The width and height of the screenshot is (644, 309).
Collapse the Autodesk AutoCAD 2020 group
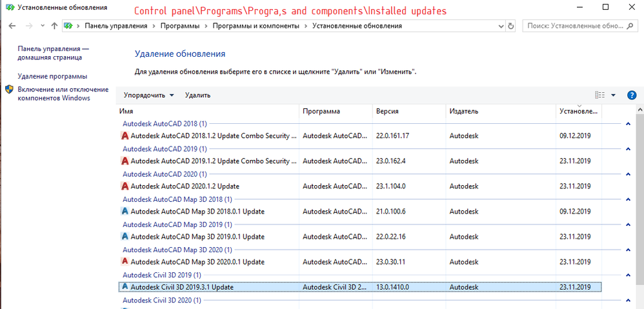pos(628,174)
